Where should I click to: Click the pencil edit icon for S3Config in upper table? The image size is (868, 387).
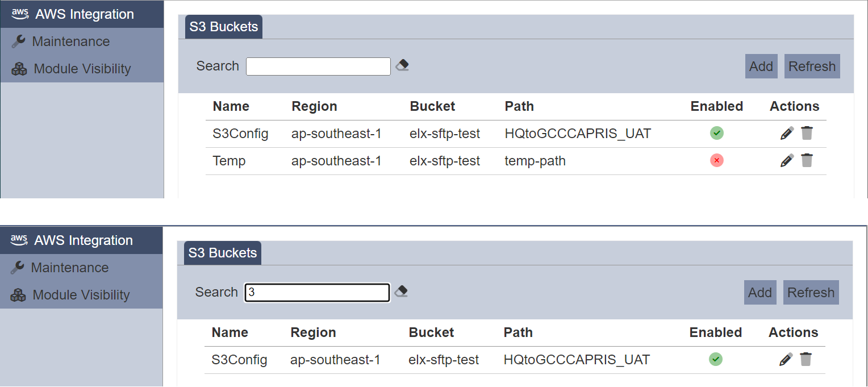787,134
